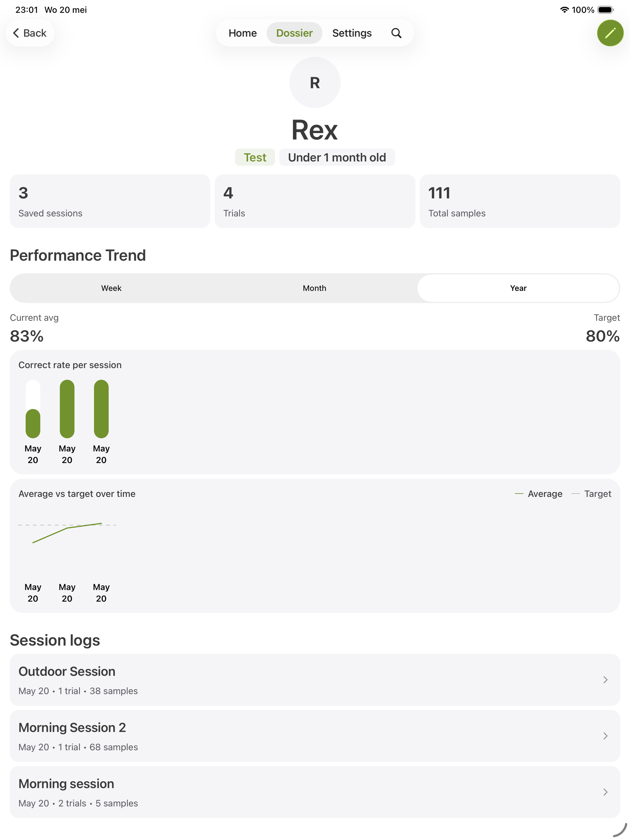
Task: Open the Morning session log with 5 samples
Action: pyautogui.click(x=315, y=792)
